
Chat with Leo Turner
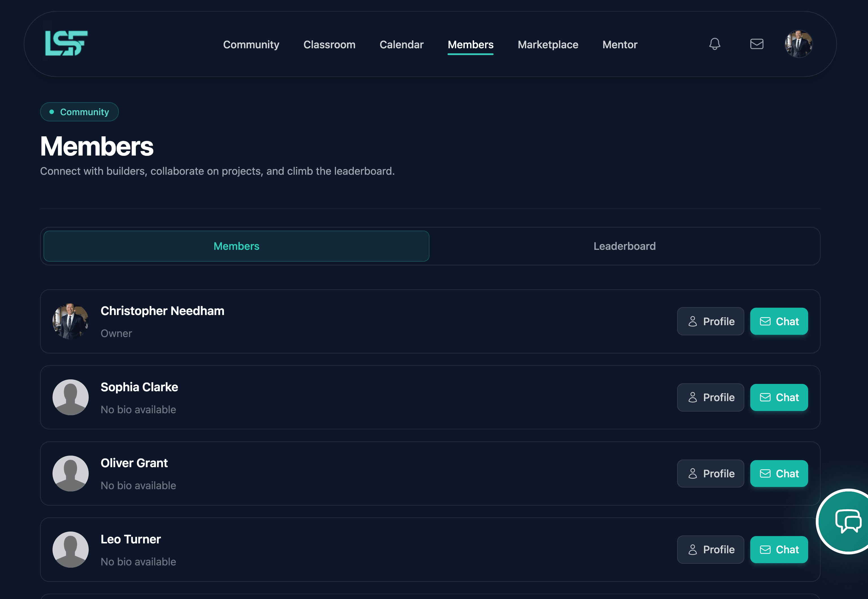pyautogui.click(x=779, y=549)
